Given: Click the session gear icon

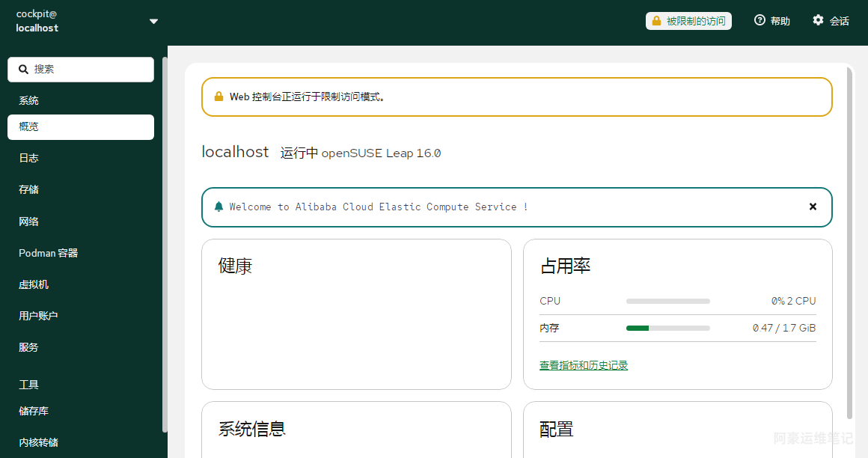Looking at the screenshot, I should point(818,20).
